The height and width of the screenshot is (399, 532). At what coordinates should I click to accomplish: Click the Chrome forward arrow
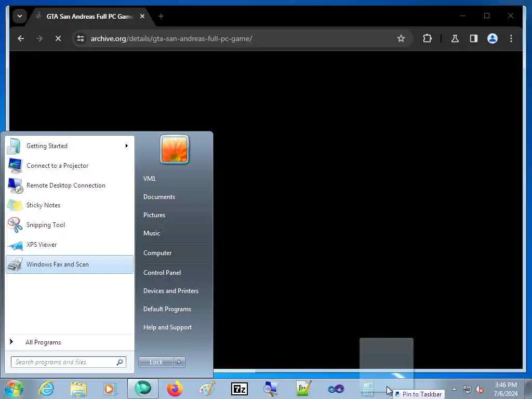point(39,38)
